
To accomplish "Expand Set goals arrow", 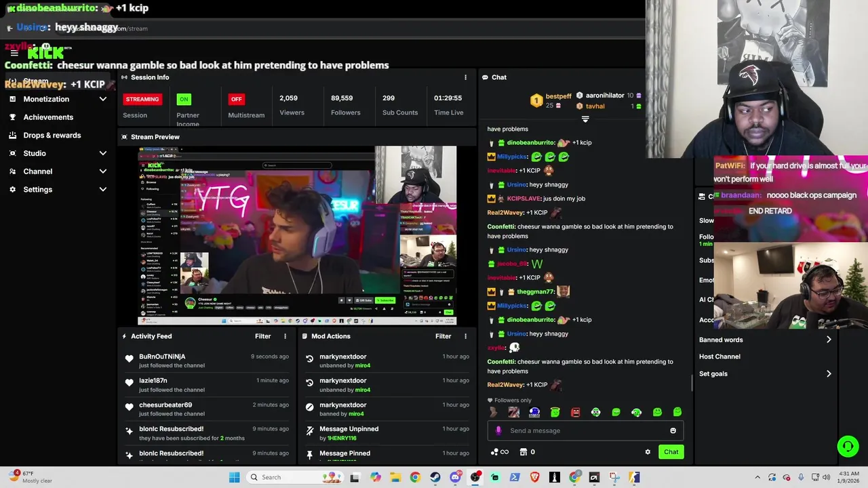I will [829, 373].
